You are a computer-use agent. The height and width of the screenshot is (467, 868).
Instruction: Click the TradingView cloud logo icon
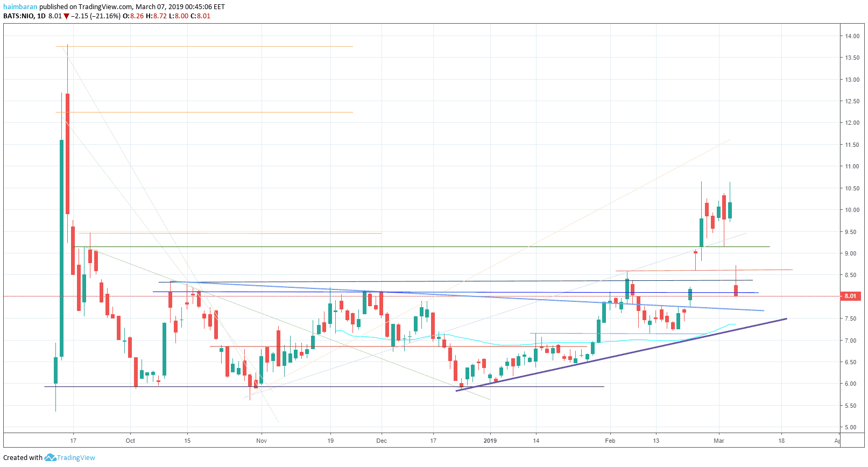(50, 457)
